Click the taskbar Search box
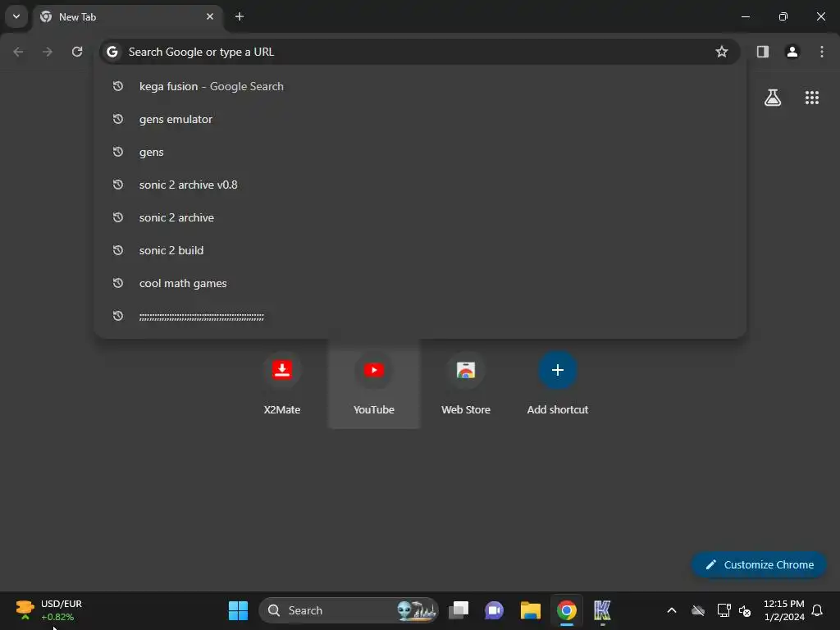Viewport: 840px width, 630px height. click(x=349, y=610)
